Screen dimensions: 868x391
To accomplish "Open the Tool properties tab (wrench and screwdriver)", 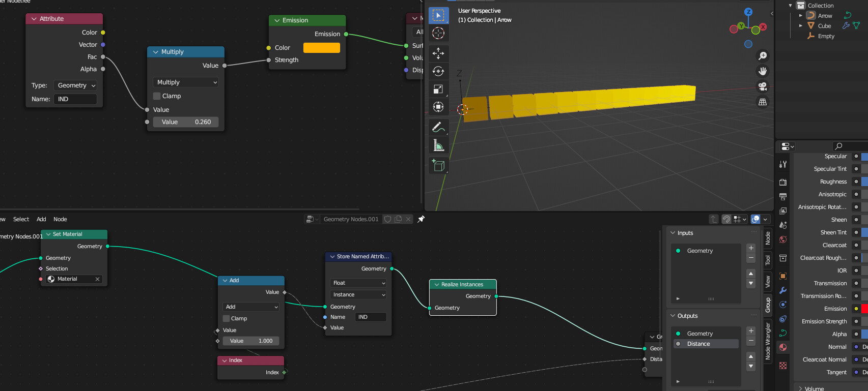I will click(x=783, y=164).
